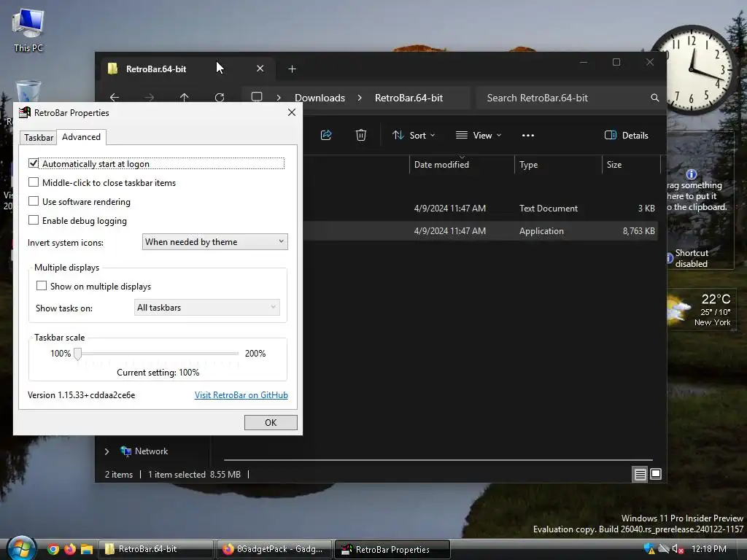The height and width of the screenshot is (560, 747).
Task: Sort by Date modified column header
Action: pos(461,165)
